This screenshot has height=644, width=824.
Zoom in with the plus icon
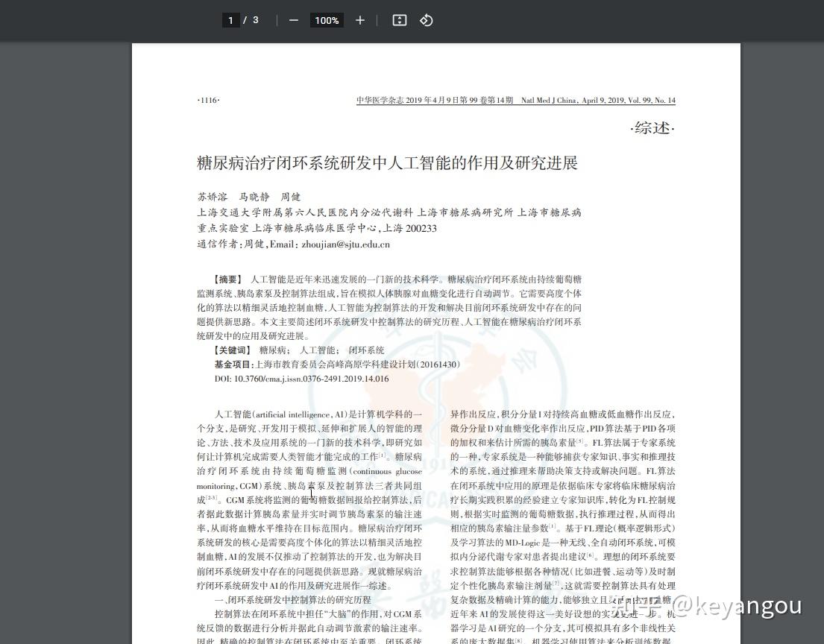tap(359, 20)
